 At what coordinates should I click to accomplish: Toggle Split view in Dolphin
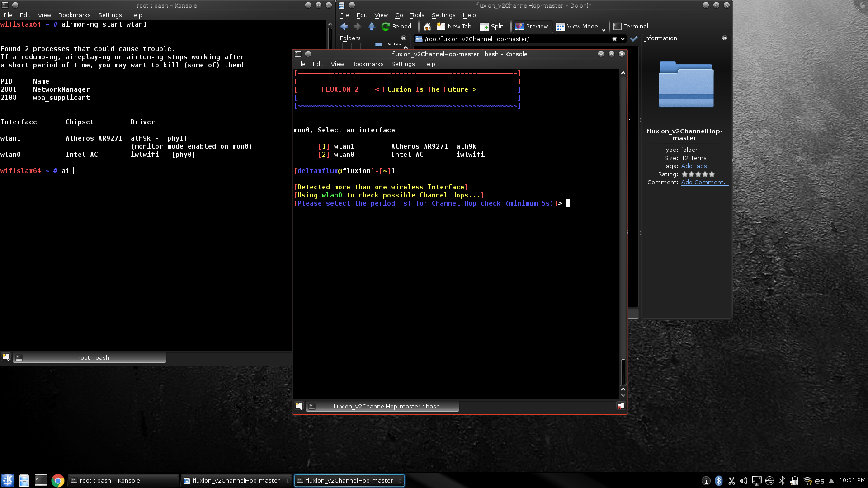click(491, 26)
